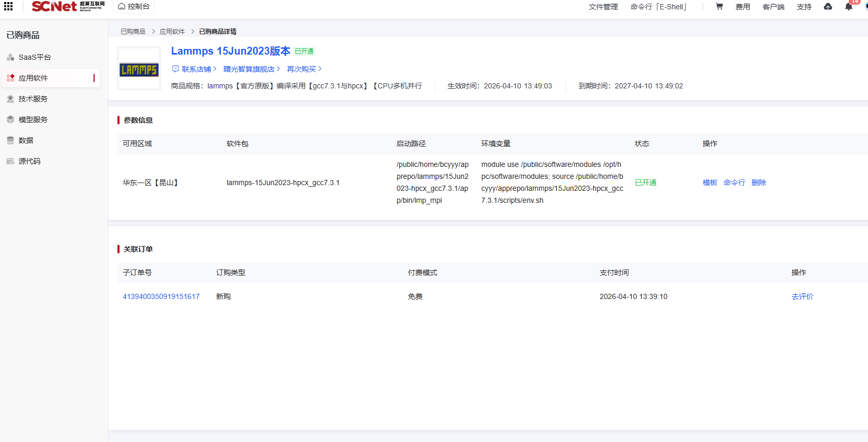Click the 可用区域 column header

(137, 144)
